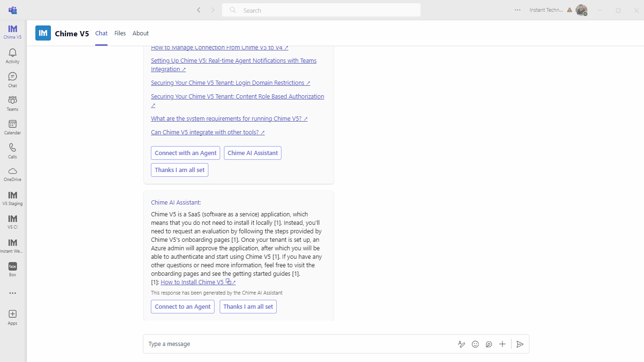Open the plus actions menu in compose box

[503, 344]
